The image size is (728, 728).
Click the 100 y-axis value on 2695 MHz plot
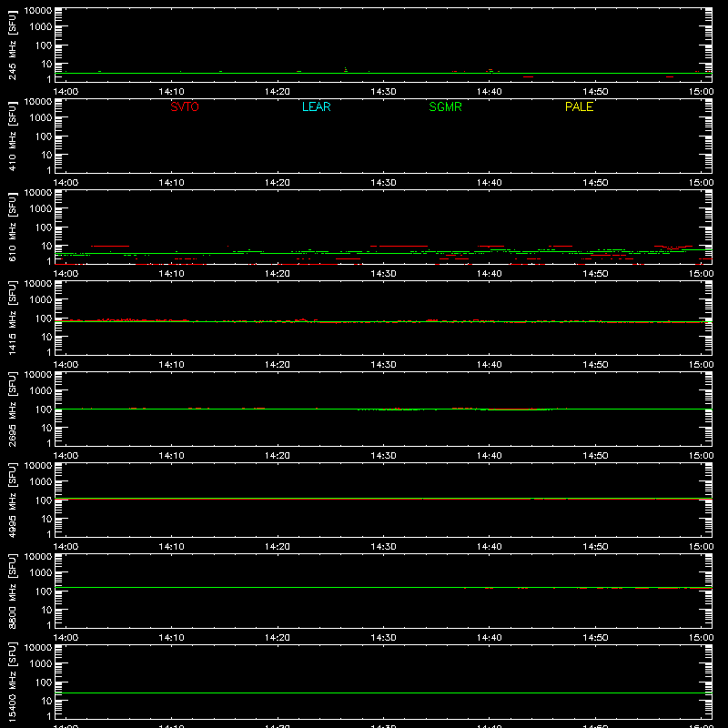point(44,409)
